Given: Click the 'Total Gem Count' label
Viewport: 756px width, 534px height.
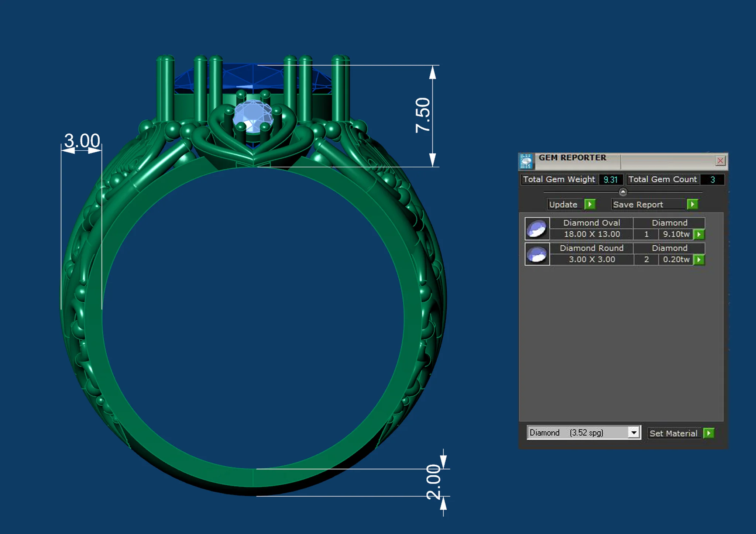Looking at the screenshot, I should click(663, 179).
